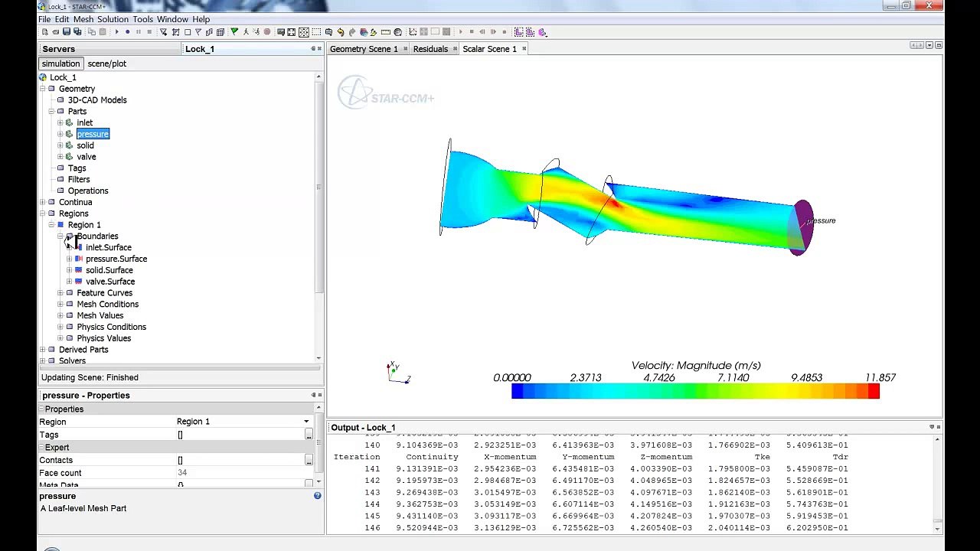Click the pressure.Surface boundary icon
Viewport: 980px width, 551px height.
79,259
